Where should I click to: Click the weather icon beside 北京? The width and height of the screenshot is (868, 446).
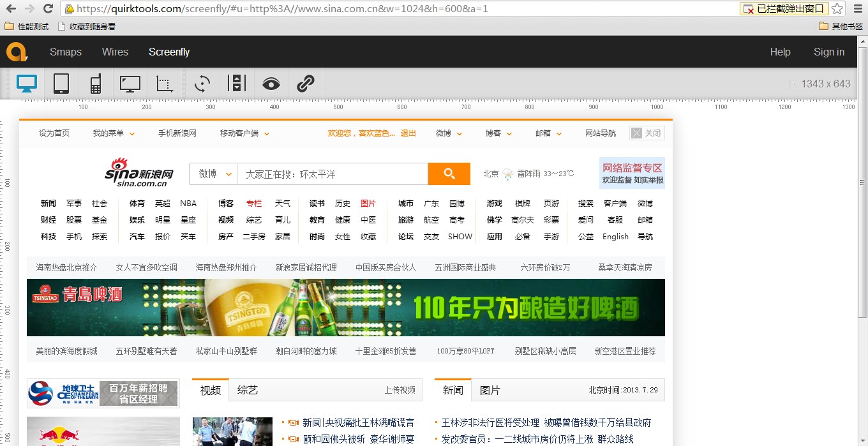click(x=508, y=174)
